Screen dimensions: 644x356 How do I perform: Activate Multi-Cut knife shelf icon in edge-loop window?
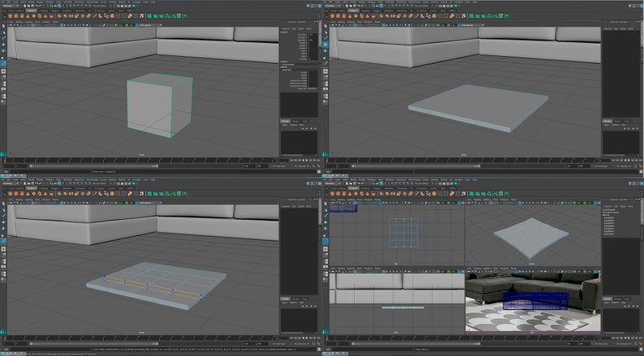(x=95, y=194)
